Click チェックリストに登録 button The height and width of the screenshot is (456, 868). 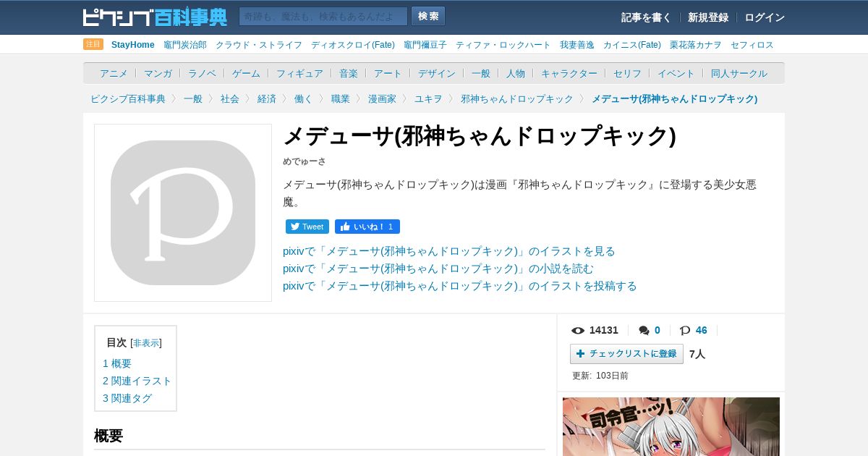pos(626,354)
